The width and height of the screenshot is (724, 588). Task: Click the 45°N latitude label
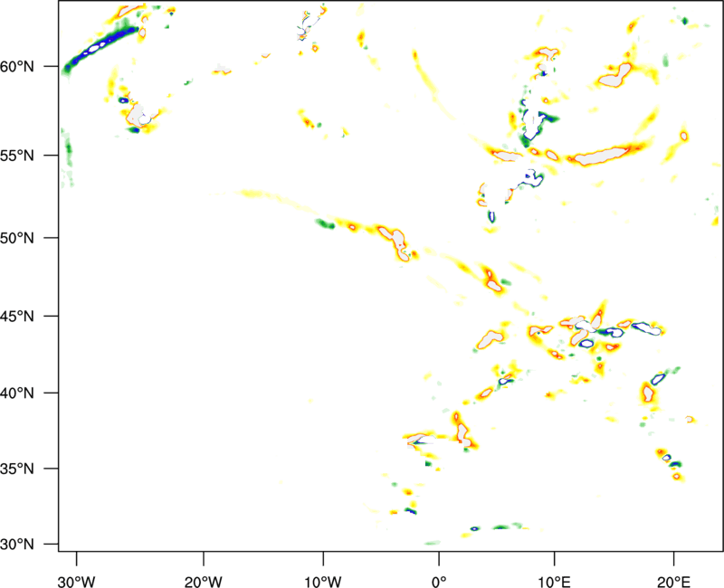coord(17,317)
